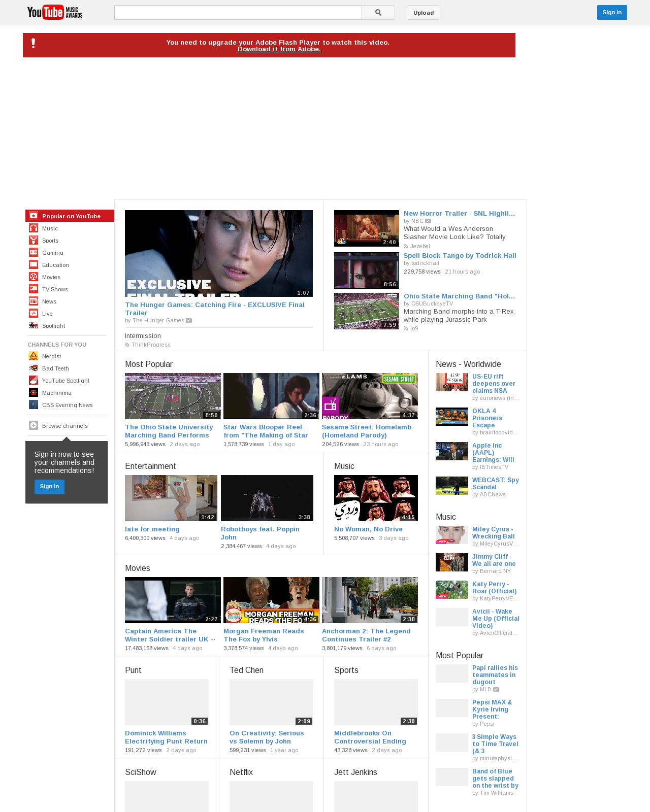This screenshot has width=650, height=812.
Task: Open Apple Inc (AAPL) Earnings link
Action: click(x=493, y=453)
